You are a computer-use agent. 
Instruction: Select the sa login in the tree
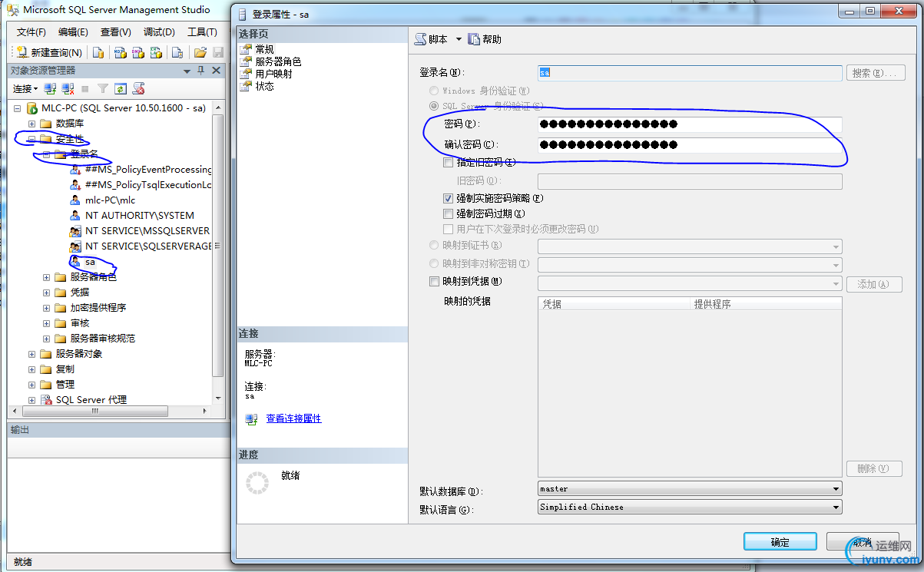pyautogui.click(x=90, y=262)
